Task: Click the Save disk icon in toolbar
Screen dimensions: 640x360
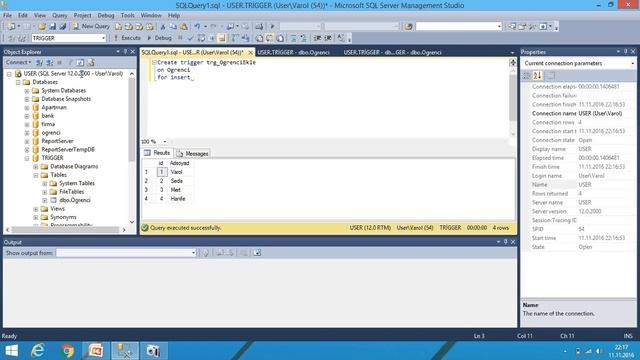Action: (53, 26)
